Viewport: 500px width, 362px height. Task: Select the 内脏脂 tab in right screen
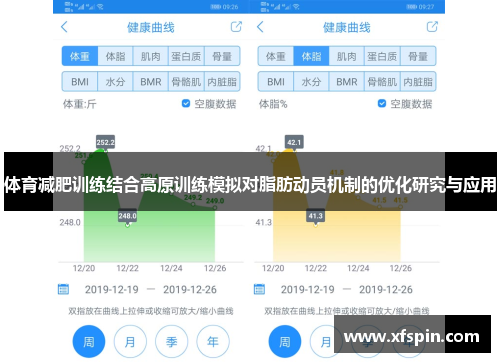pos(418,82)
